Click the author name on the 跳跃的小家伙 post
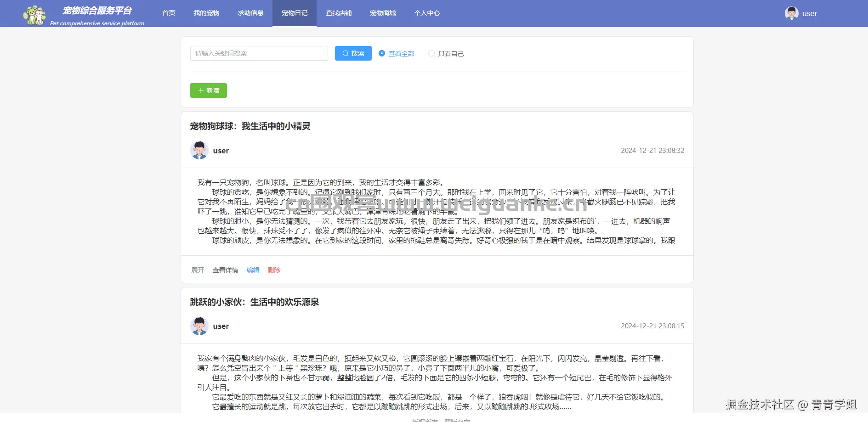The height and width of the screenshot is (422, 868). point(221,326)
